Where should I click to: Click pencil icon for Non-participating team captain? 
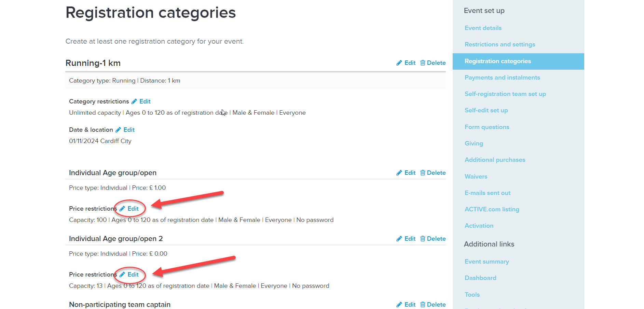(399, 305)
